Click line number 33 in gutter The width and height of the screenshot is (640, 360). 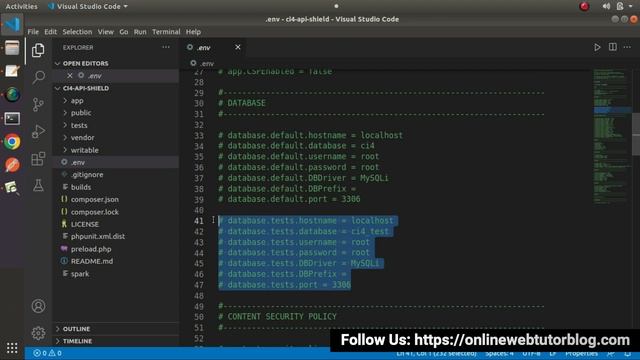(199, 136)
